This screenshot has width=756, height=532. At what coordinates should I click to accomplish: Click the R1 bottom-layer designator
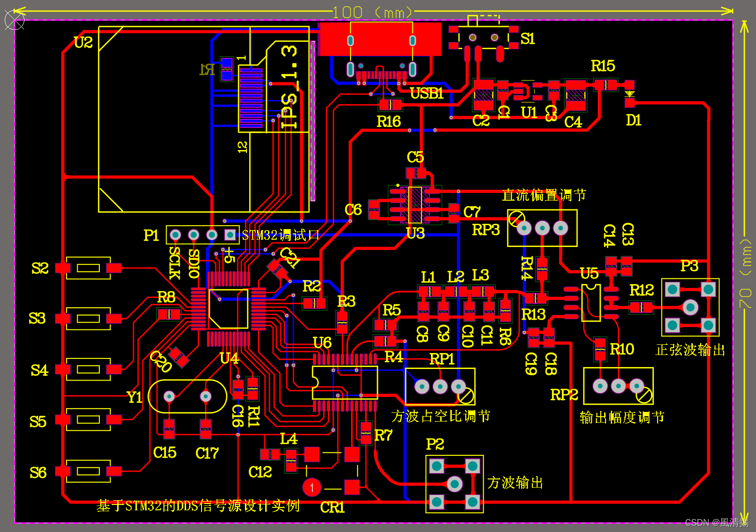207,70
